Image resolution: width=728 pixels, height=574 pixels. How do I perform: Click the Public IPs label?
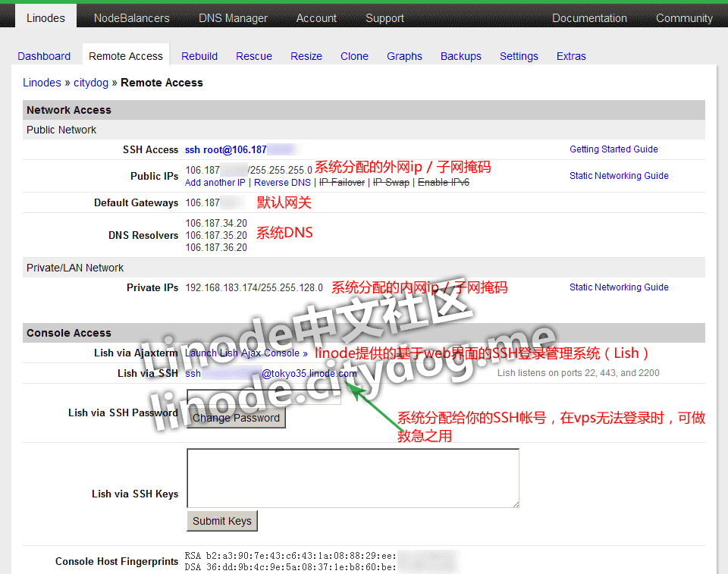[154, 176]
